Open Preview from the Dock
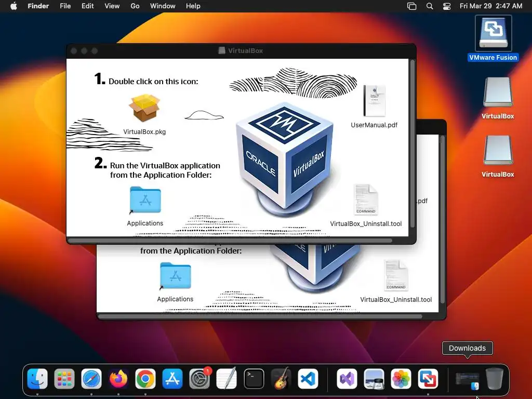The width and height of the screenshot is (532, 399). (374, 378)
